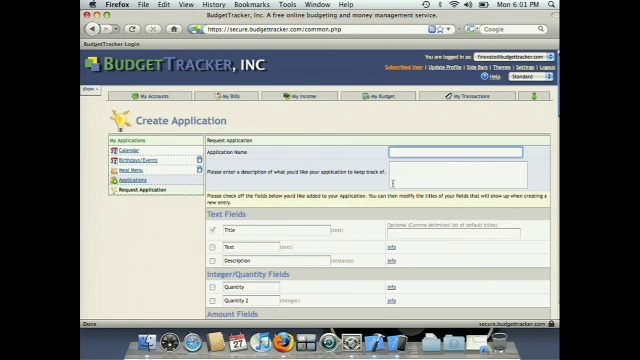Switch to My Bills tab
The width and height of the screenshot is (640, 360).
[227, 96]
